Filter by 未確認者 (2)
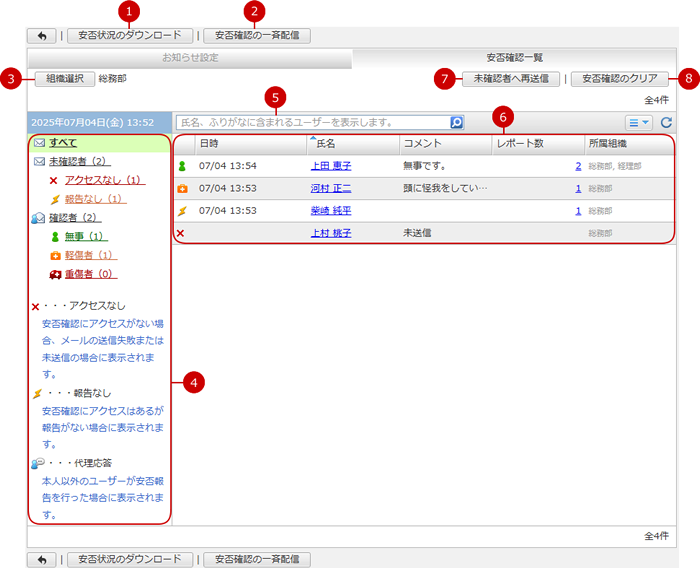The width and height of the screenshot is (700, 568). pyautogui.click(x=79, y=161)
